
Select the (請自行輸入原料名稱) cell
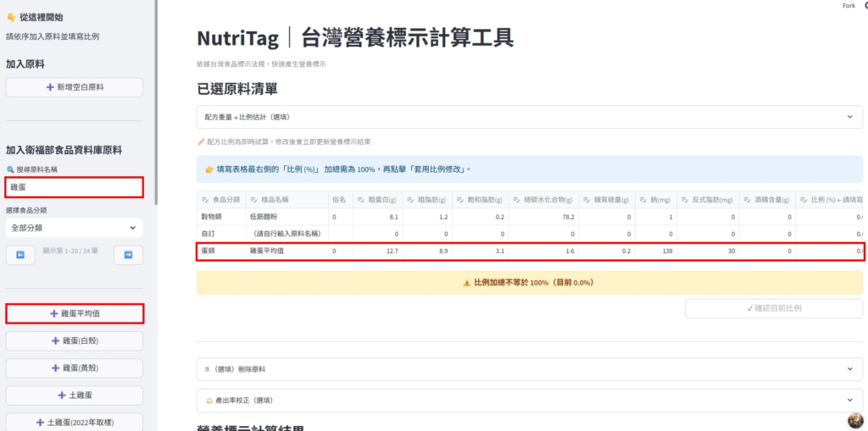(287, 234)
